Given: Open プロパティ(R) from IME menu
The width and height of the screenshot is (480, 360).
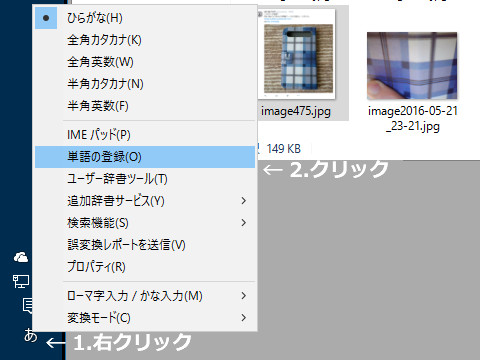Looking at the screenshot, I should [145, 267].
